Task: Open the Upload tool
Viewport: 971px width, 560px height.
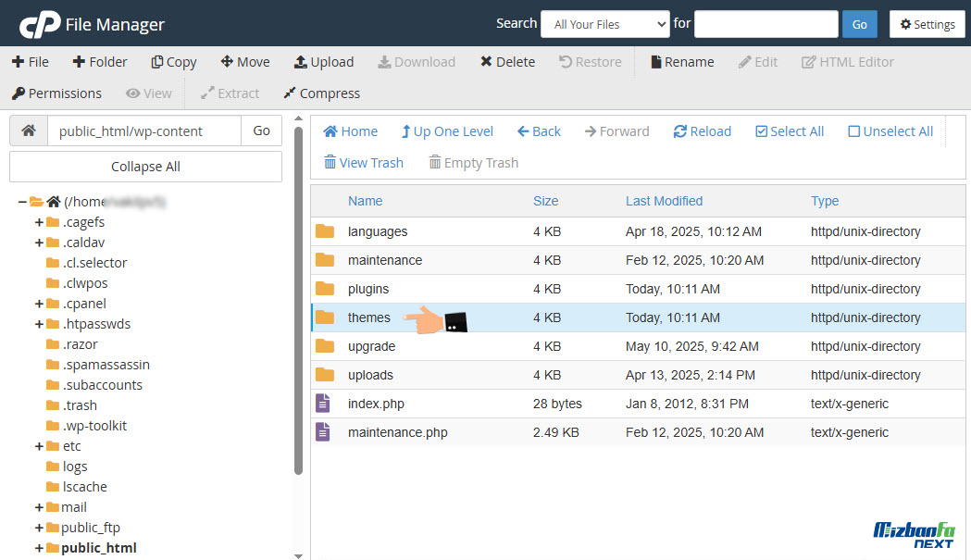Action: [x=324, y=62]
